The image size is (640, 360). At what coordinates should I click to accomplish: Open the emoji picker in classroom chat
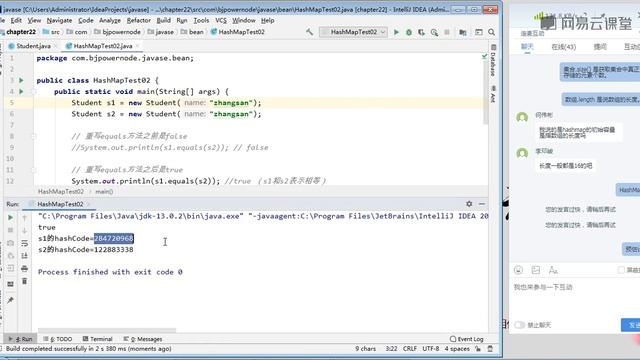click(518, 270)
